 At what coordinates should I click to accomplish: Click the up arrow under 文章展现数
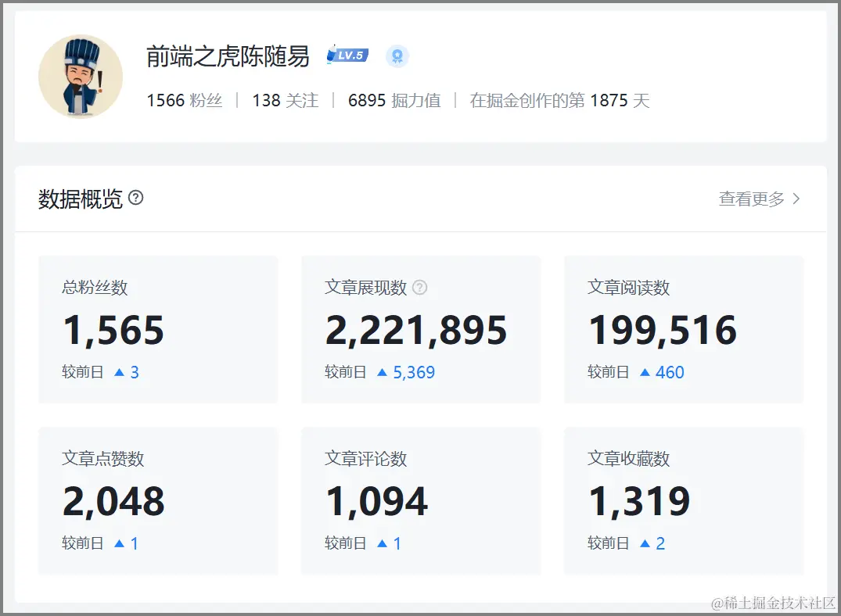tap(383, 372)
